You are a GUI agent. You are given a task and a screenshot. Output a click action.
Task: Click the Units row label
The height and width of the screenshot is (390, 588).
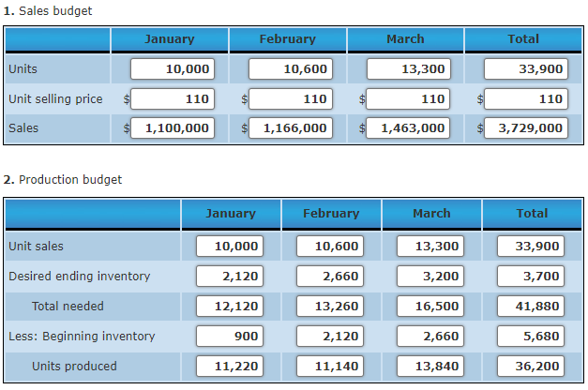click(x=23, y=69)
